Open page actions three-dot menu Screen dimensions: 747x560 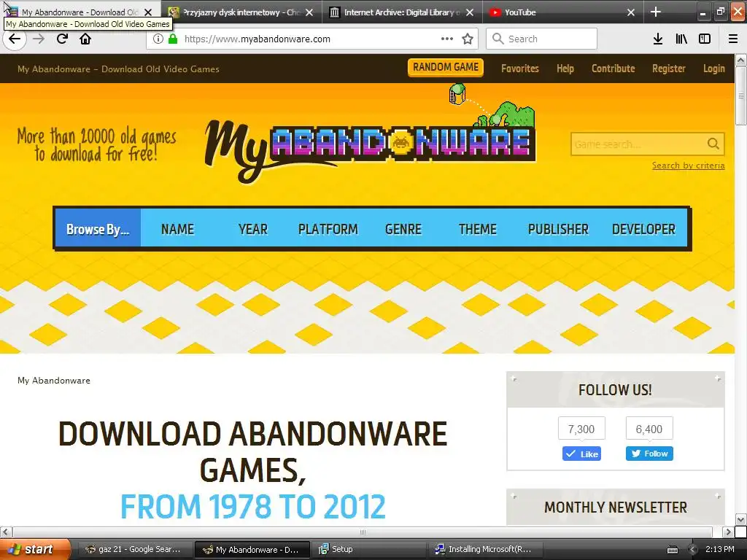(x=447, y=39)
